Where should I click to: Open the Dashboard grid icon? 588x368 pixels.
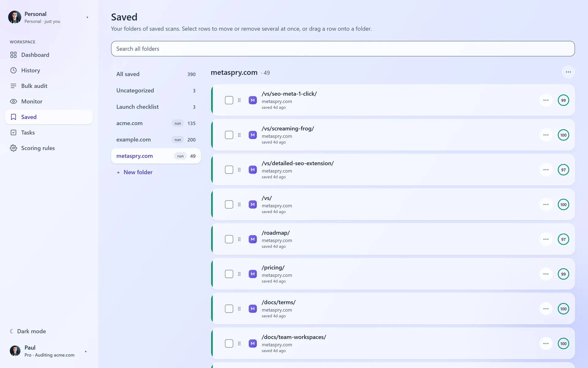[13, 55]
